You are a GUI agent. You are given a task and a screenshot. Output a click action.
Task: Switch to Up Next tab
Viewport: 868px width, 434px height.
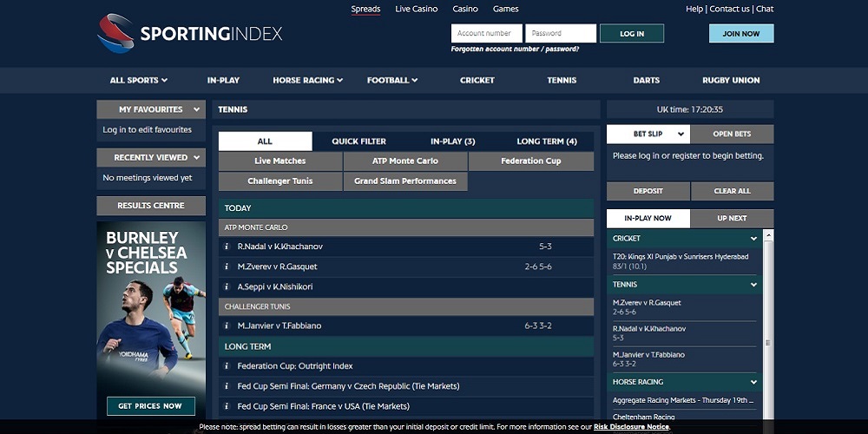[732, 218]
